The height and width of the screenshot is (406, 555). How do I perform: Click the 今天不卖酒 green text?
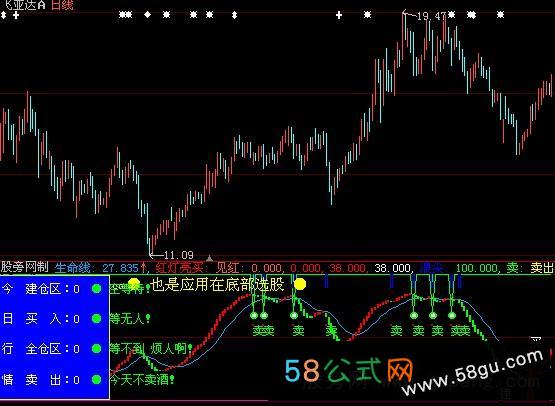click(x=140, y=380)
